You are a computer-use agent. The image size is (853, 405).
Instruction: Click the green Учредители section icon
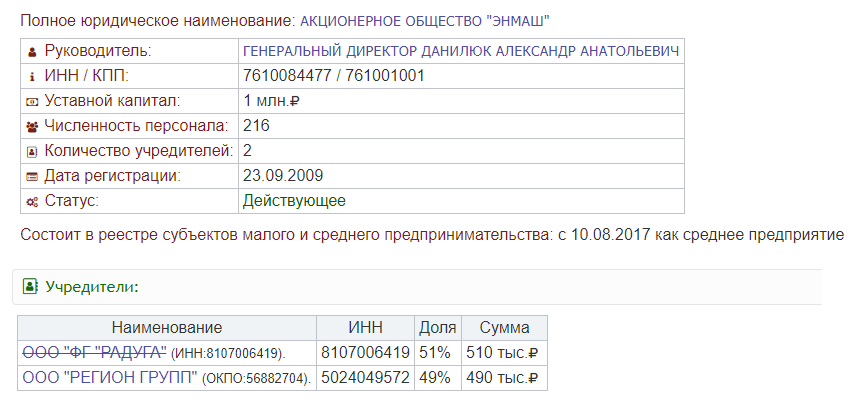[x=30, y=286]
